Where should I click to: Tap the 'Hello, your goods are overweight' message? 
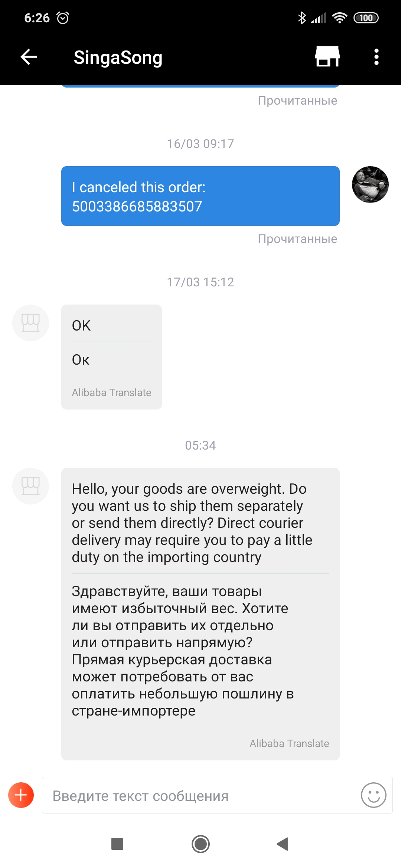192,523
